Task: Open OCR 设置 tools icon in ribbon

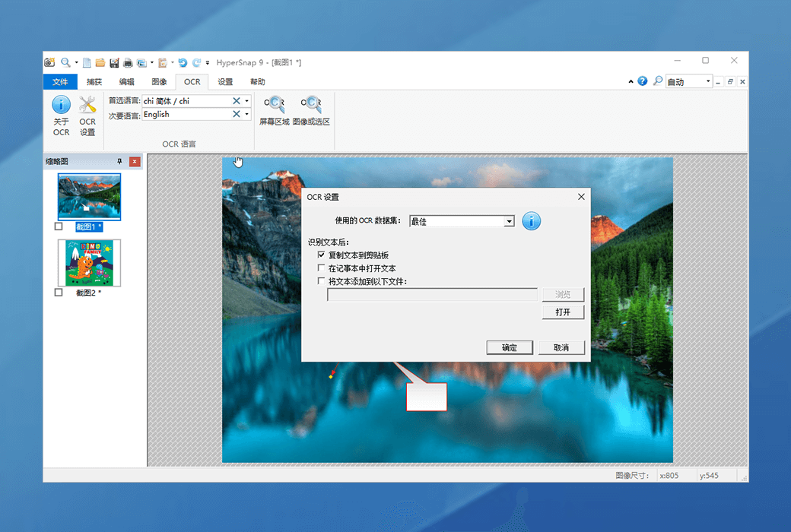Action: [87, 106]
